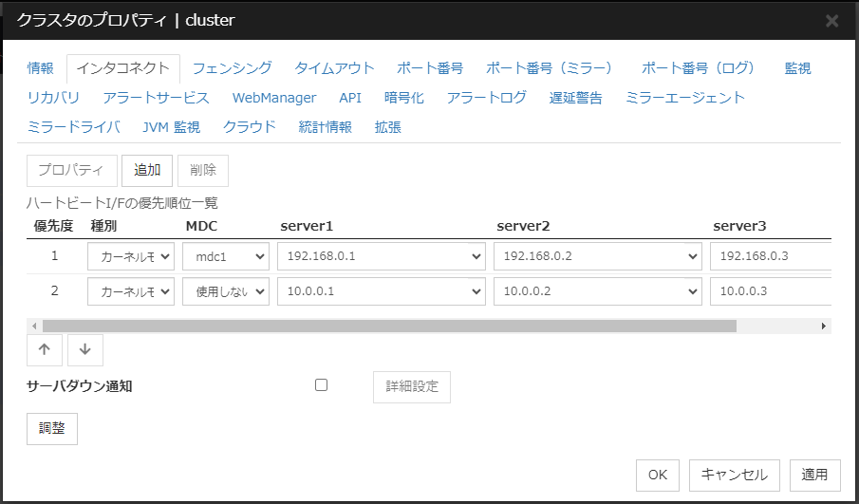Open the 種別 dropdown in priority row 1

click(x=131, y=256)
